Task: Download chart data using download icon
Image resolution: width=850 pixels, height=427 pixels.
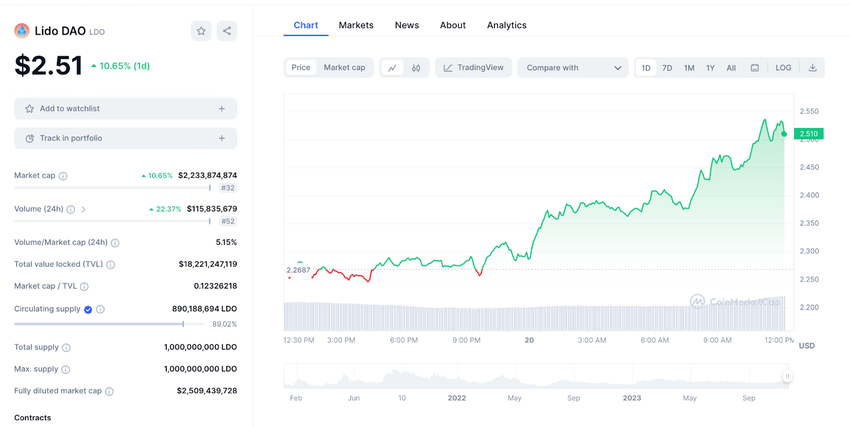Action: click(812, 68)
